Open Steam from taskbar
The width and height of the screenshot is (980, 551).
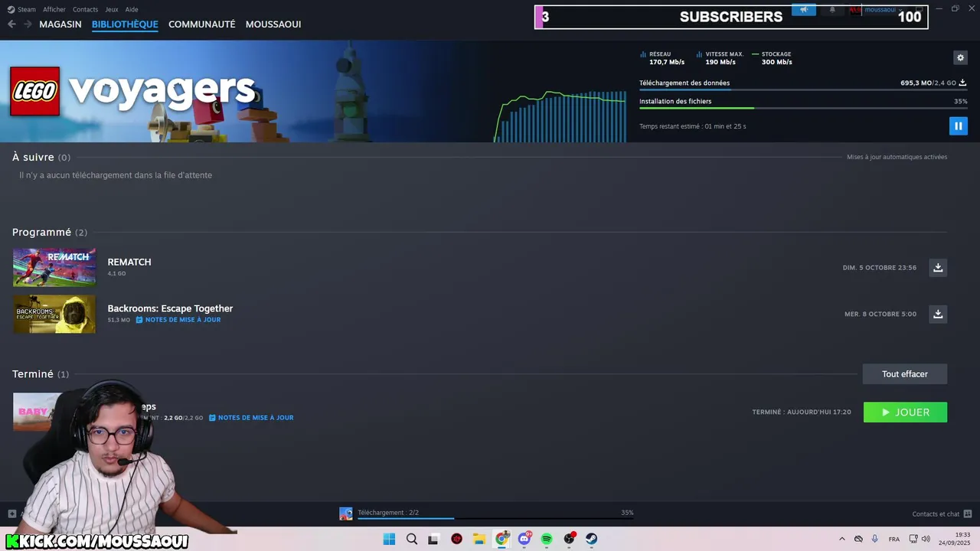click(592, 539)
